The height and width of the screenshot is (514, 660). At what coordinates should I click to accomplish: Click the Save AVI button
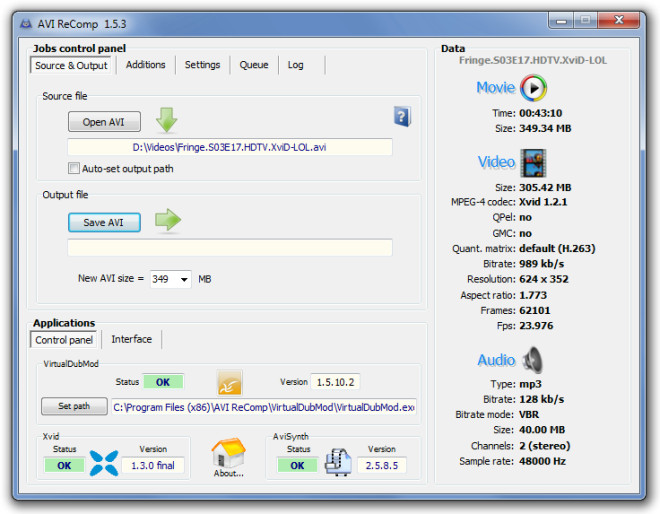104,222
